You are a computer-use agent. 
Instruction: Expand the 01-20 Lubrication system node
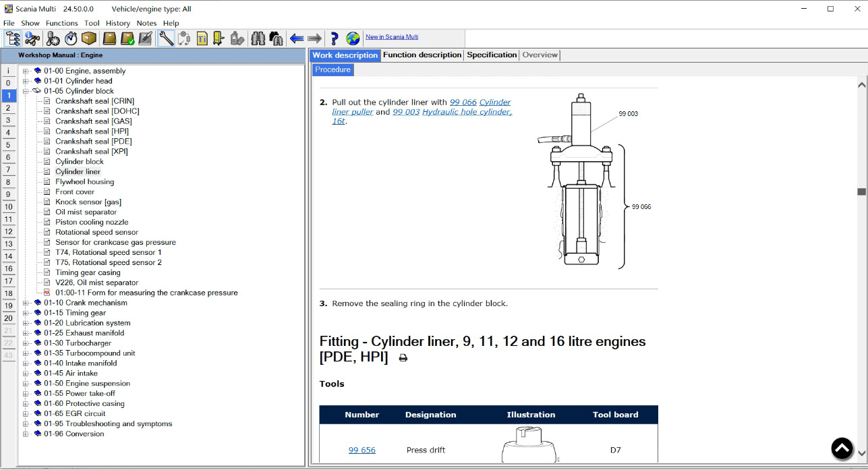(x=26, y=323)
